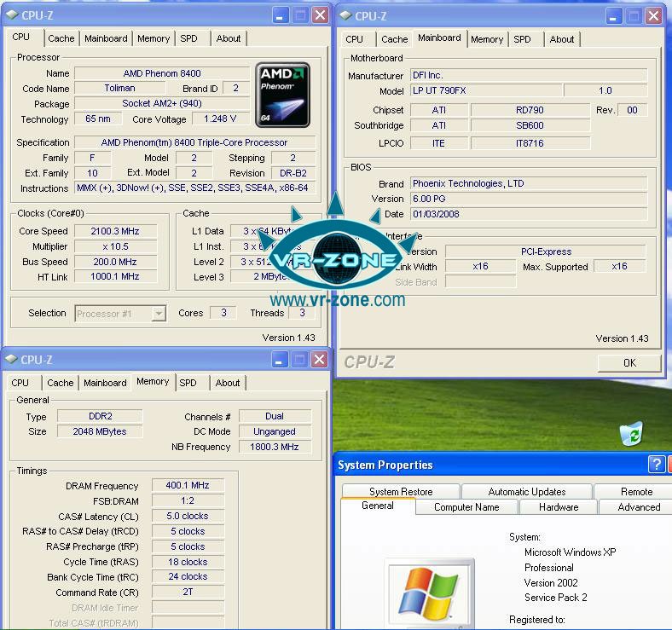Image resolution: width=672 pixels, height=630 pixels.
Task: Click BIOS date value 01/03/2008
Action: tap(529, 214)
